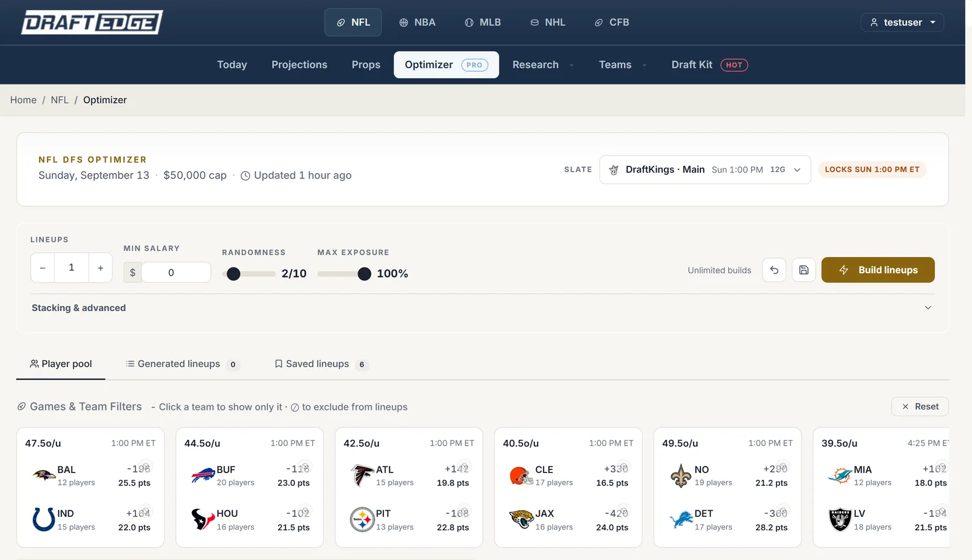
Task: Exclude CLE from lineups
Action: (623, 467)
